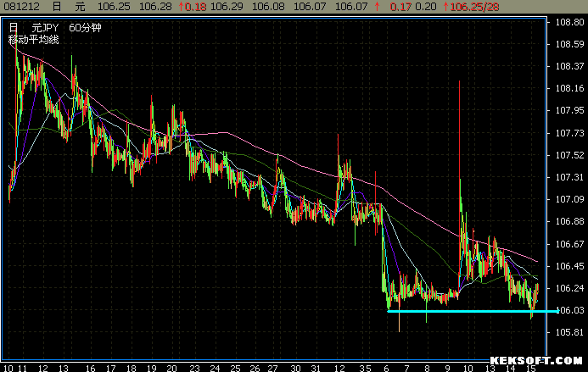Image resolution: width=588 pixels, height=372 pixels.
Task: Click the red 0.18 change value
Action: tap(195, 7)
